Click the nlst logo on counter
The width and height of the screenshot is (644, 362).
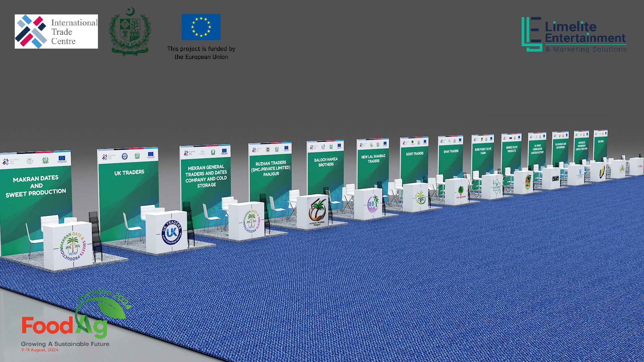(x=420, y=198)
